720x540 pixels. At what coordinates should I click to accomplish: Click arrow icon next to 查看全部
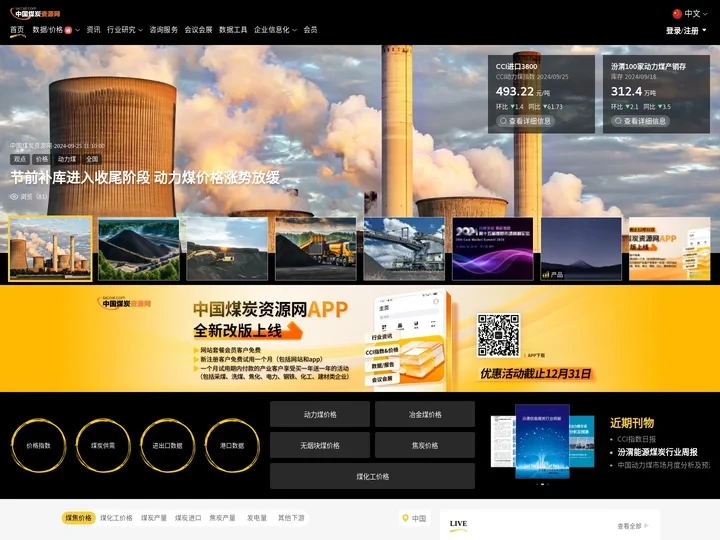coord(647,526)
